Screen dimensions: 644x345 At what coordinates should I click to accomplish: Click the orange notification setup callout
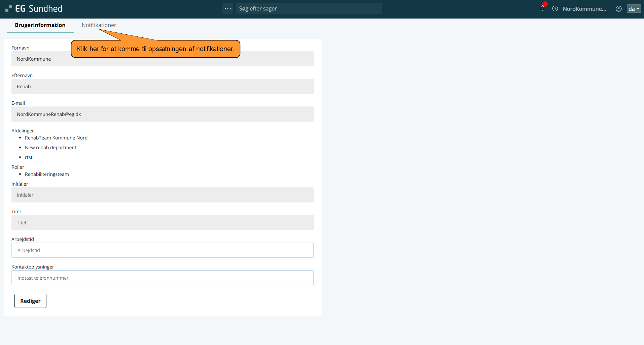click(155, 49)
